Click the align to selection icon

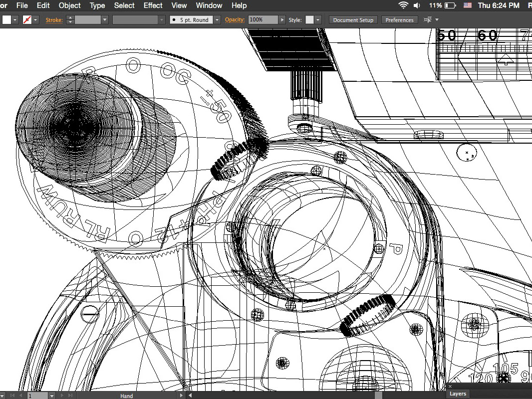428,19
